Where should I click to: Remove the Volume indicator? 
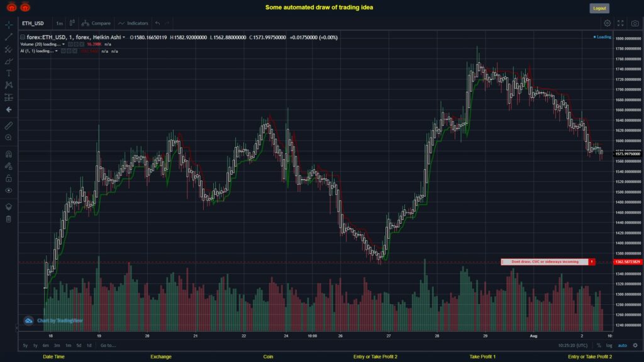tap(82, 45)
